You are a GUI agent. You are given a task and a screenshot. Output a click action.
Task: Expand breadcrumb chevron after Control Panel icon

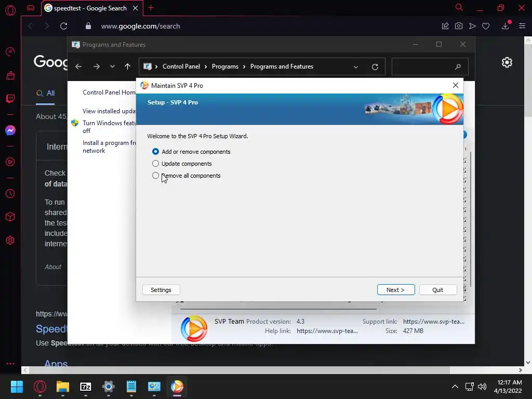156,66
